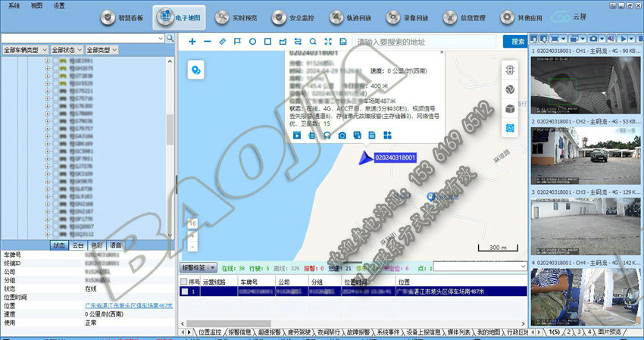This screenshot has height=340, width=644.
Task: Click camera snapshot icon in vehicle popup
Action: [342, 135]
